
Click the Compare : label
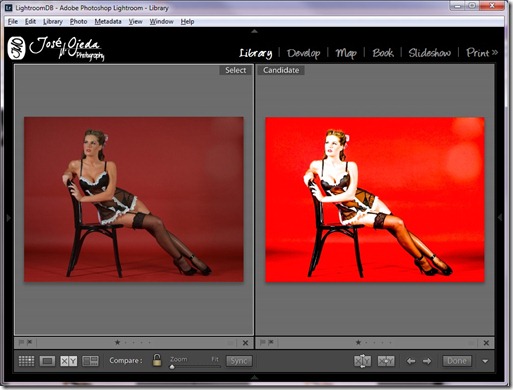coord(126,361)
